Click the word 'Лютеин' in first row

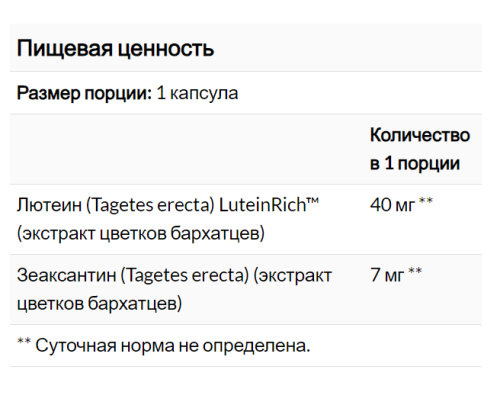tap(49, 205)
